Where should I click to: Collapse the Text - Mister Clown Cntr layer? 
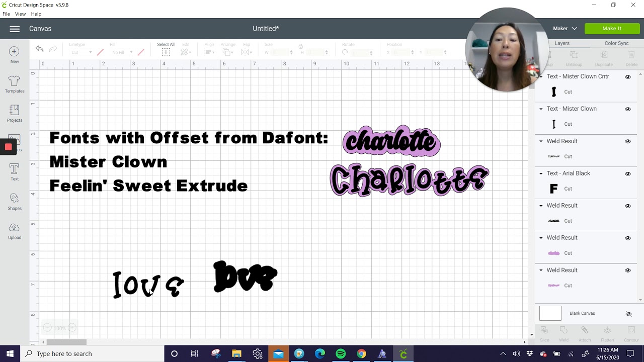[x=541, y=76]
